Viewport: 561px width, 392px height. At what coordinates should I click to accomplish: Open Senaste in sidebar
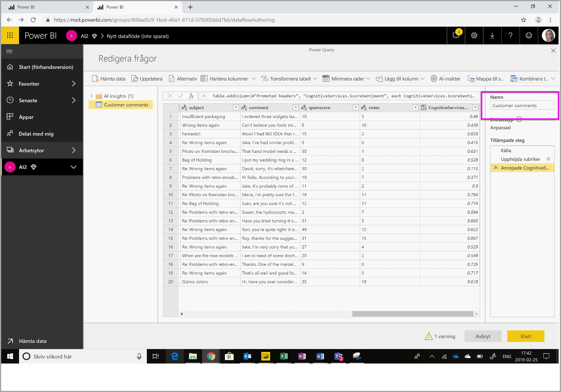point(42,100)
